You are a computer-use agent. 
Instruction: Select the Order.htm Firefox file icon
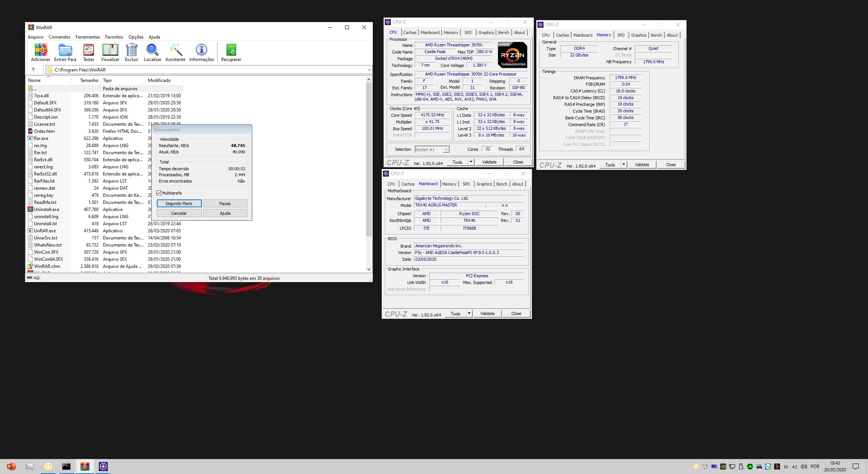(x=30, y=131)
